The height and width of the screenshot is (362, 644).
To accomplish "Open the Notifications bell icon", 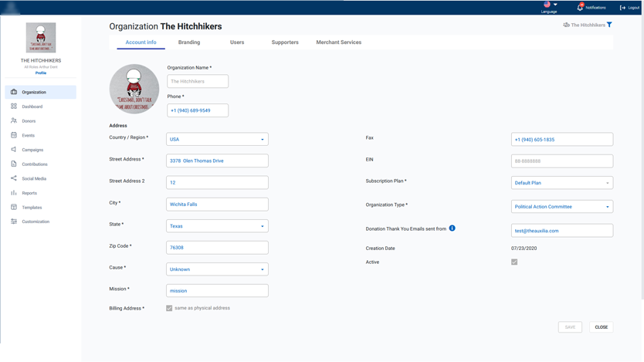I will [x=580, y=7].
